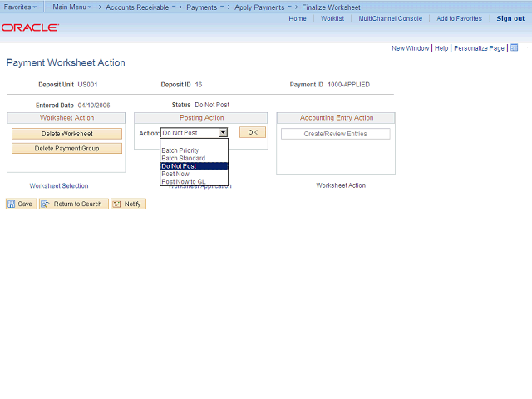Open the Help link

click(441, 48)
